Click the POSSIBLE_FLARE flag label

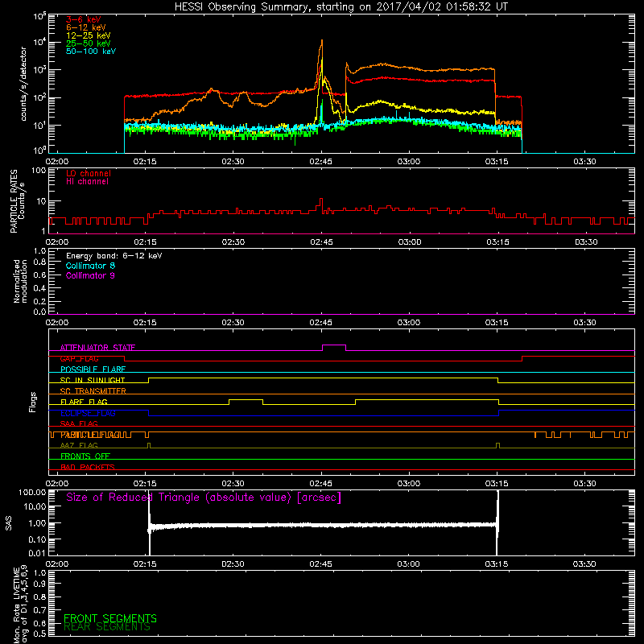[93, 369]
